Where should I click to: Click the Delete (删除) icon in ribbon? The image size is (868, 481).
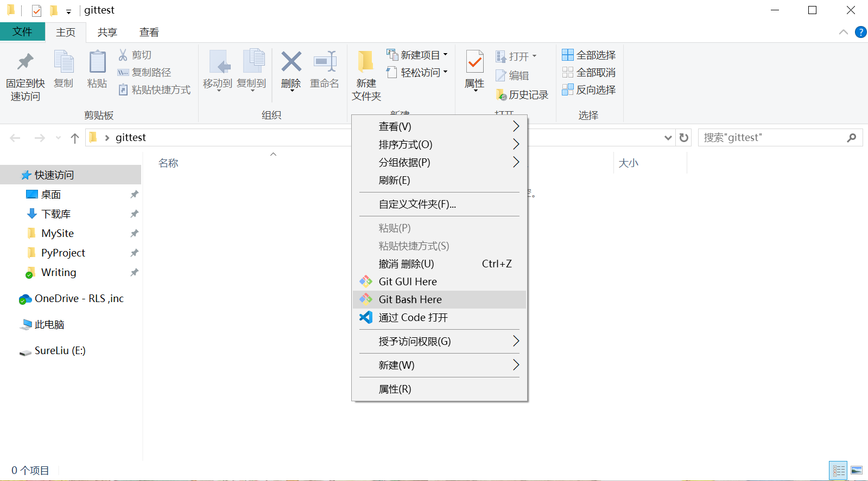[x=291, y=62]
